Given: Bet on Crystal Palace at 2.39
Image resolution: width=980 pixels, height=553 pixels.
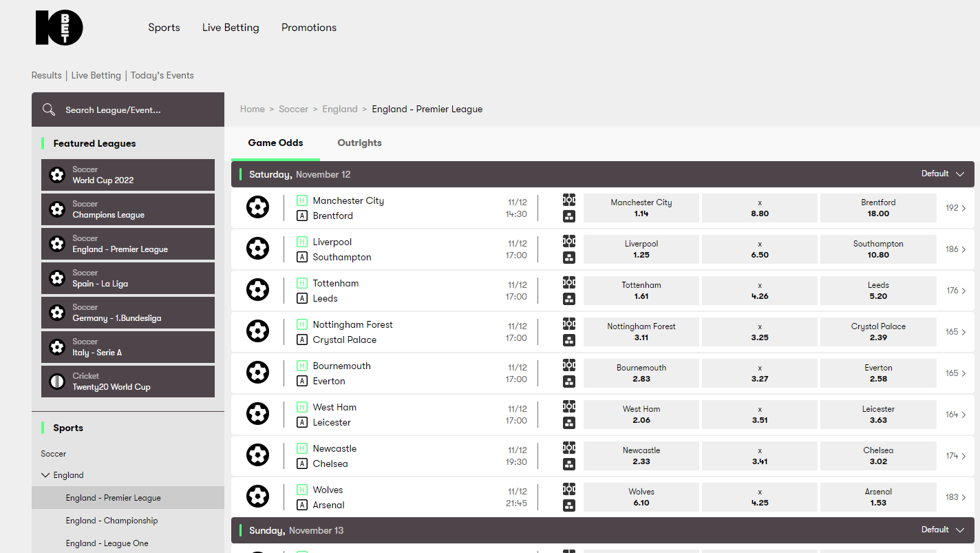Looking at the screenshot, I should tap(878, 332).
